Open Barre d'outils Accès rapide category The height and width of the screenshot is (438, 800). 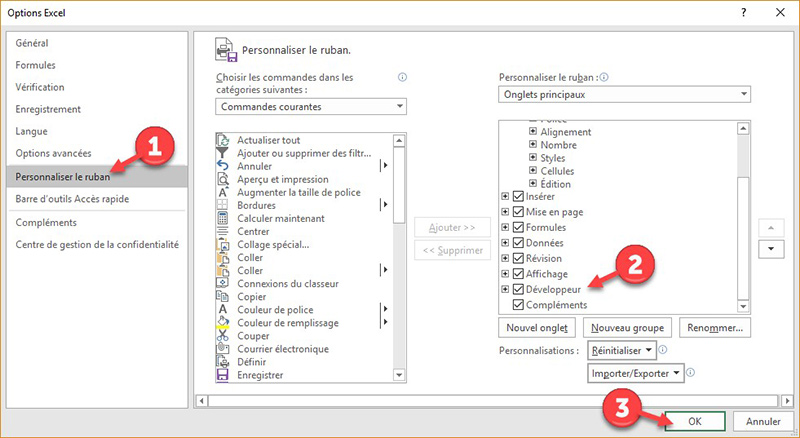click(x=97, y=199)
